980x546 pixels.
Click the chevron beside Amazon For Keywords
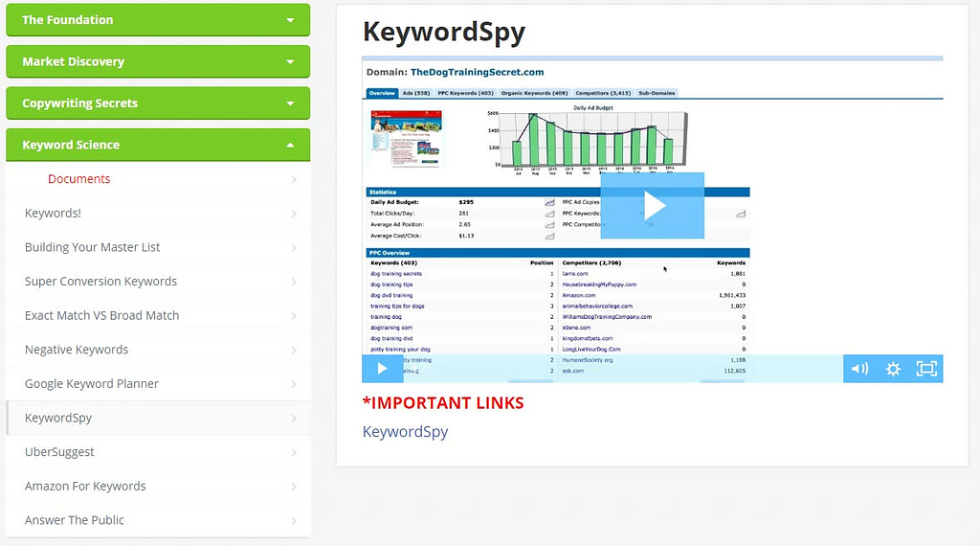(x=294, y=487)
